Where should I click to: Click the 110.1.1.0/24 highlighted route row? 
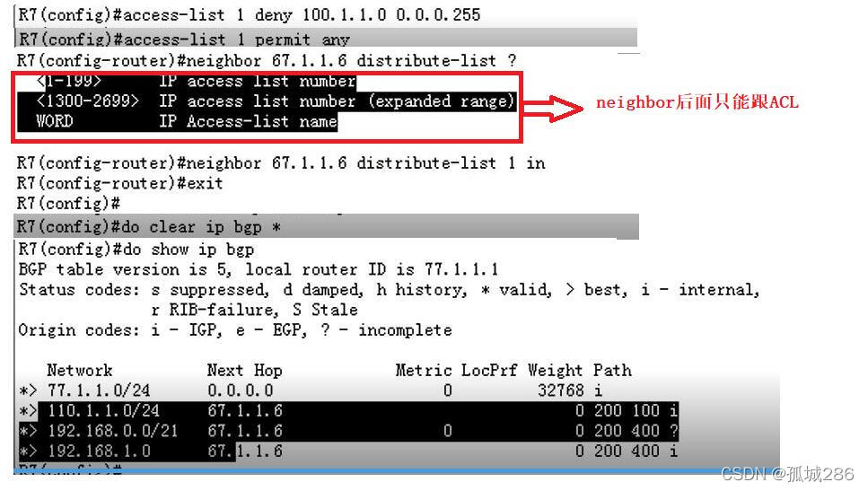pos(348,411)
